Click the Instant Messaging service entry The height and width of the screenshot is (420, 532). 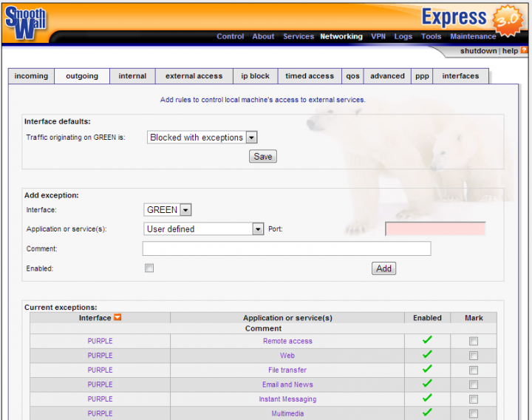[287, 399]
